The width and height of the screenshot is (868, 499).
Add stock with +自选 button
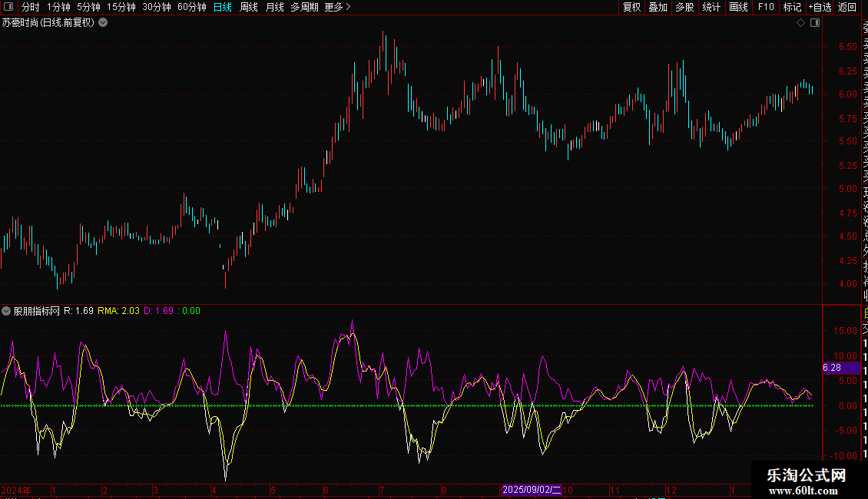(x=820, y=7)
